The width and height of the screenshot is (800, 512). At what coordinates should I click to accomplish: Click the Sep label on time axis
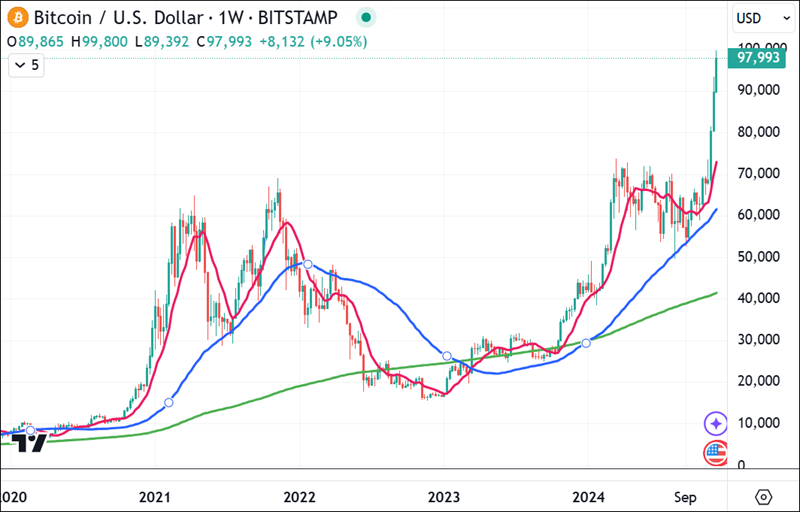coord(685,496)
